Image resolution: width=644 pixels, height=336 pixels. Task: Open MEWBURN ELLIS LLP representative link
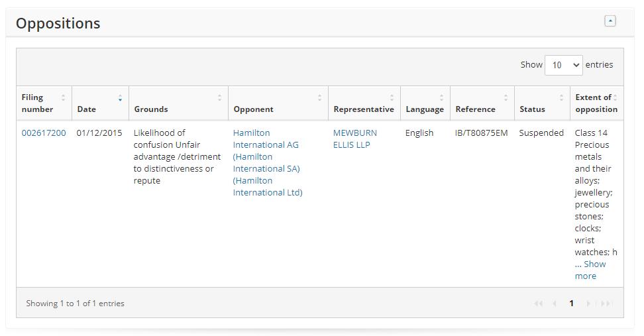click(354, 139)
